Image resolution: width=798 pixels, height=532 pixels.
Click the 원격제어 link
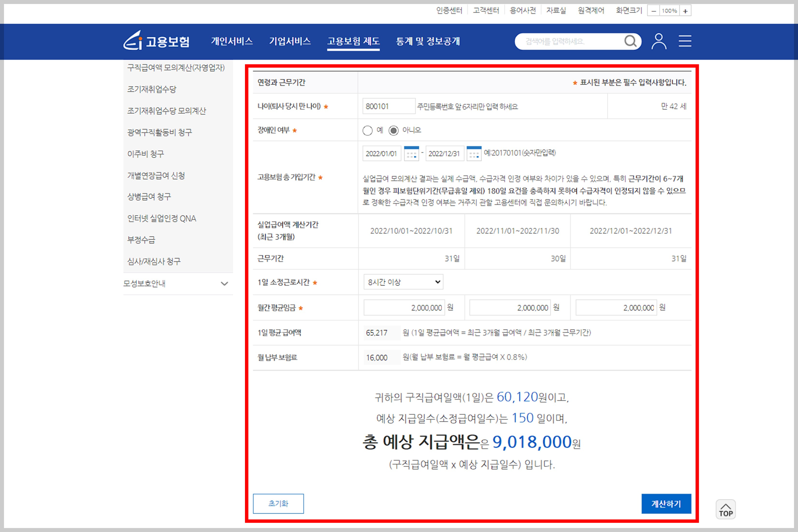(591, 11)
